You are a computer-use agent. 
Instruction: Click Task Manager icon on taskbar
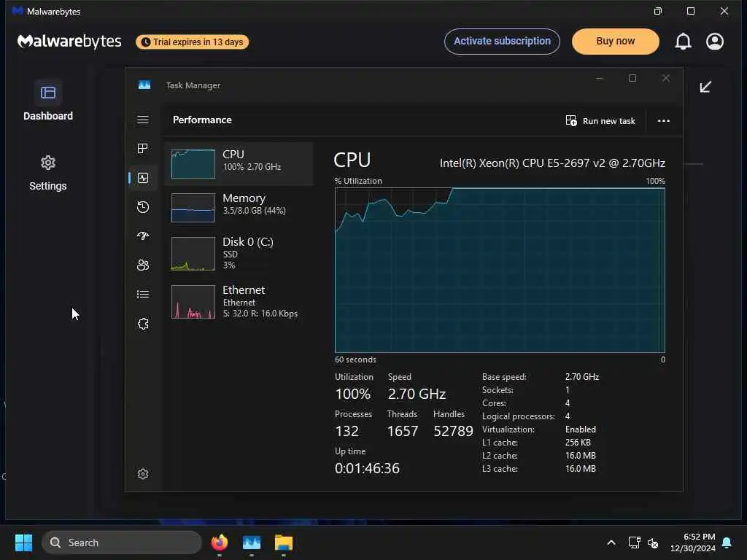point(252,542)
